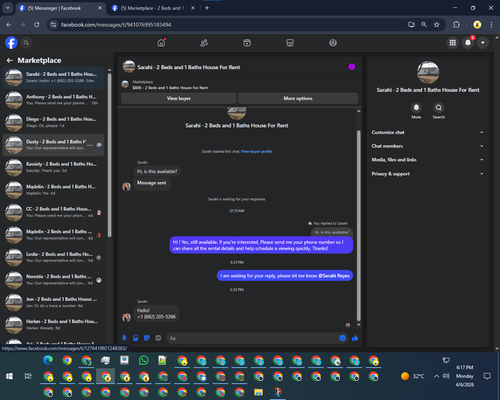Open the Leslie conversation in the list

tap(53, 257)
